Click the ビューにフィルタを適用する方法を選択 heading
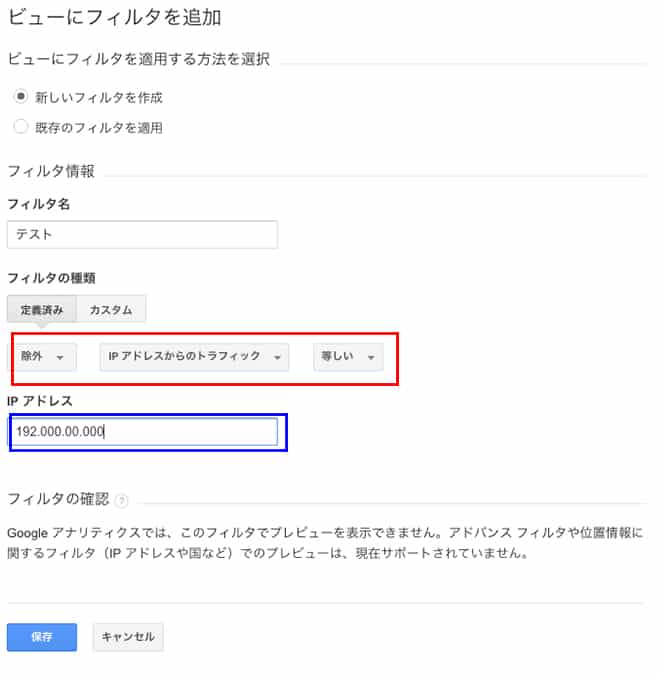The image size is (660, 674). 138,59
